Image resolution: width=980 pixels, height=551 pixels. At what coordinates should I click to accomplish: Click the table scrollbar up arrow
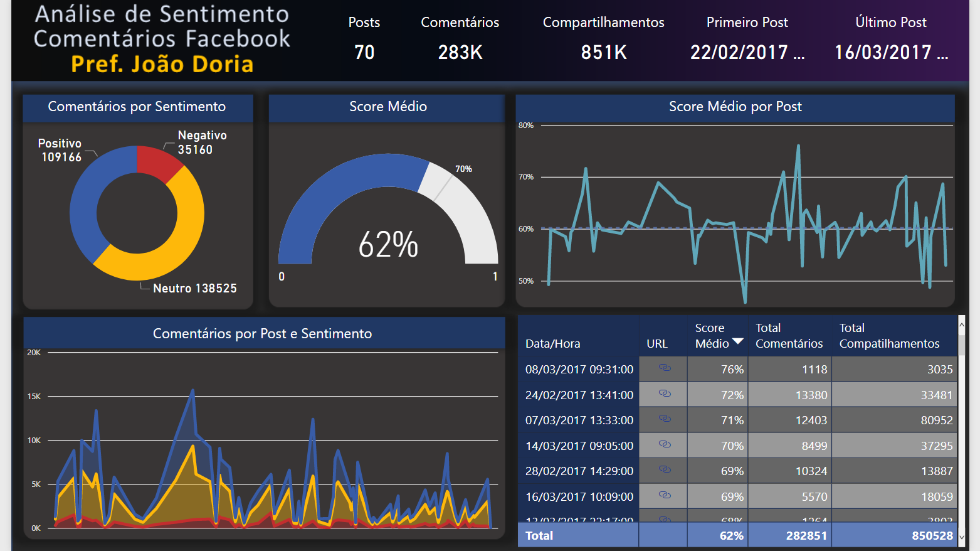click(x=962, y=324)
